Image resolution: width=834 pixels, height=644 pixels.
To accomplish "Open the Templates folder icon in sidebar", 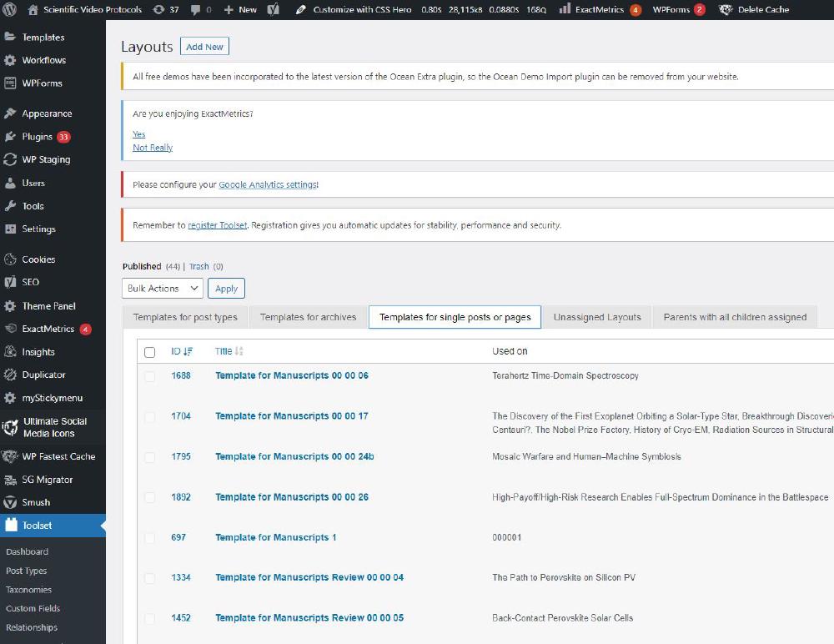I will pos(10,37).
